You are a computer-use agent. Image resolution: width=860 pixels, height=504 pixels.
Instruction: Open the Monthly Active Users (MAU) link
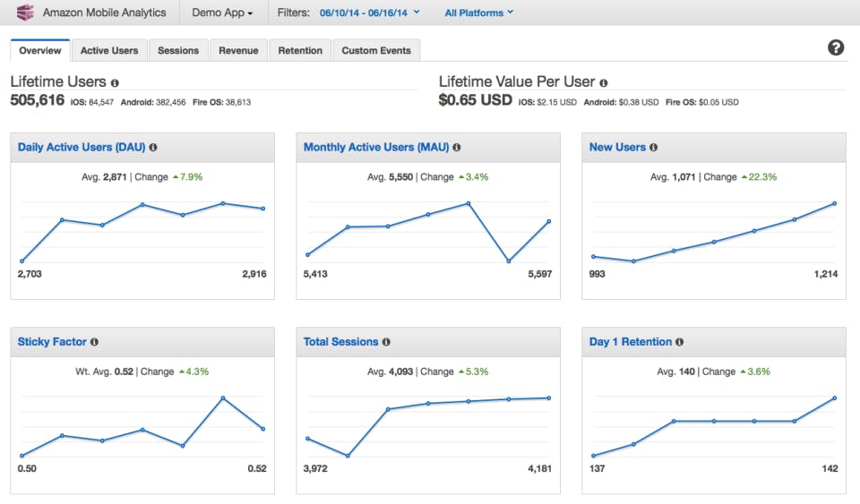tap(376, 148)
